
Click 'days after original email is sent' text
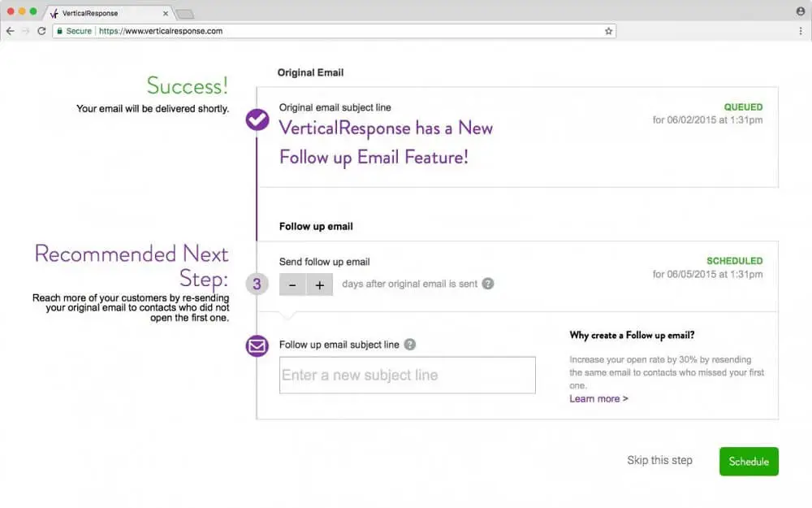tap(409, 284)
